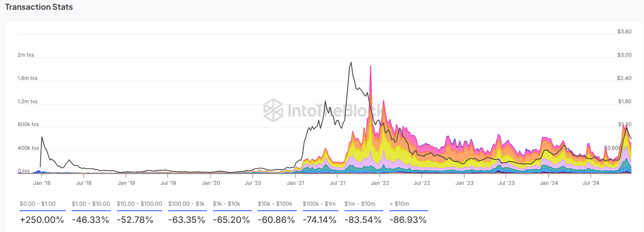Toggle the $100k - $1m legend entry
644x232 pixels.
[319, 204]
